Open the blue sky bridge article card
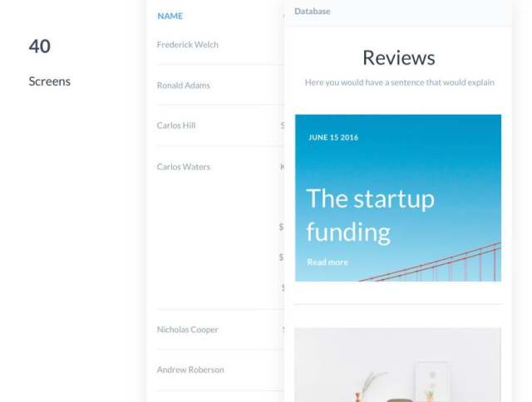This screenshot has height=402, width=532. pyautogui.click(x=398, y=198)
